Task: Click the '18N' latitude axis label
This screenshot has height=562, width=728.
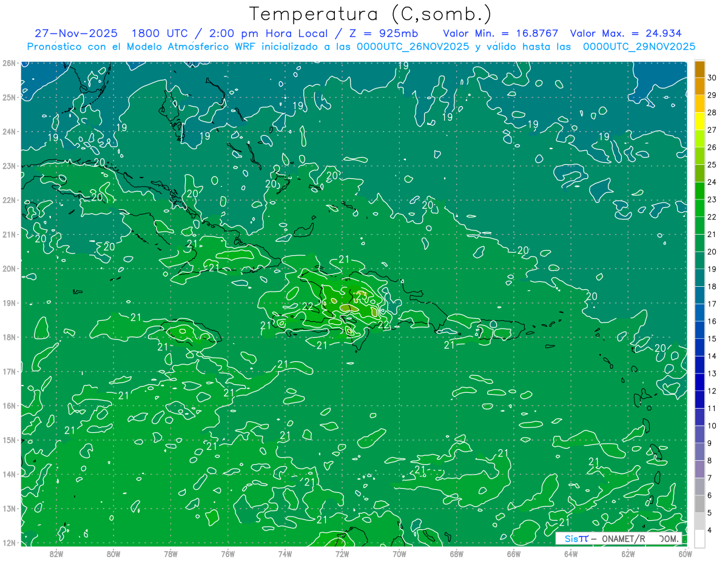Action: (x=9, y=337)
